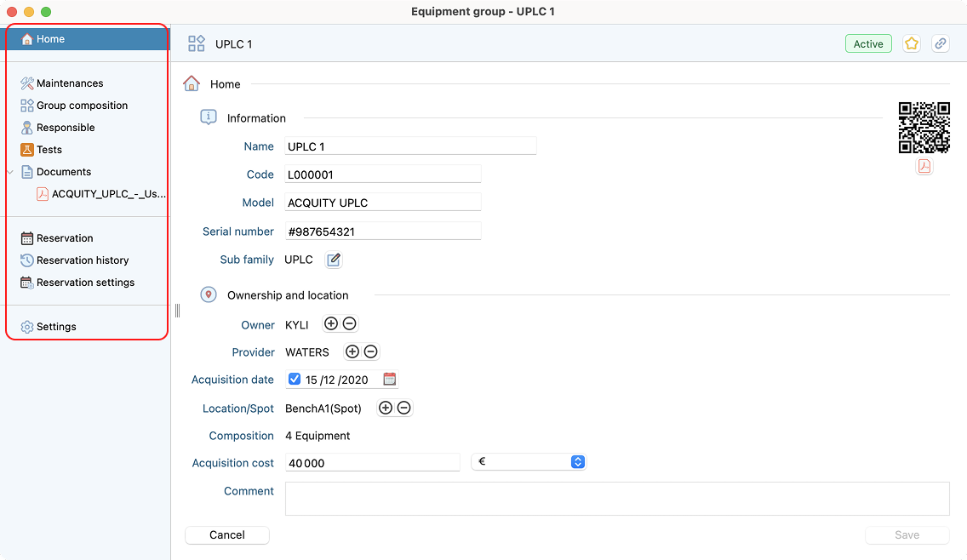Edit Sub family with pencil icon
This screenshot has height=560, width=967.
[x=334, y=260]
